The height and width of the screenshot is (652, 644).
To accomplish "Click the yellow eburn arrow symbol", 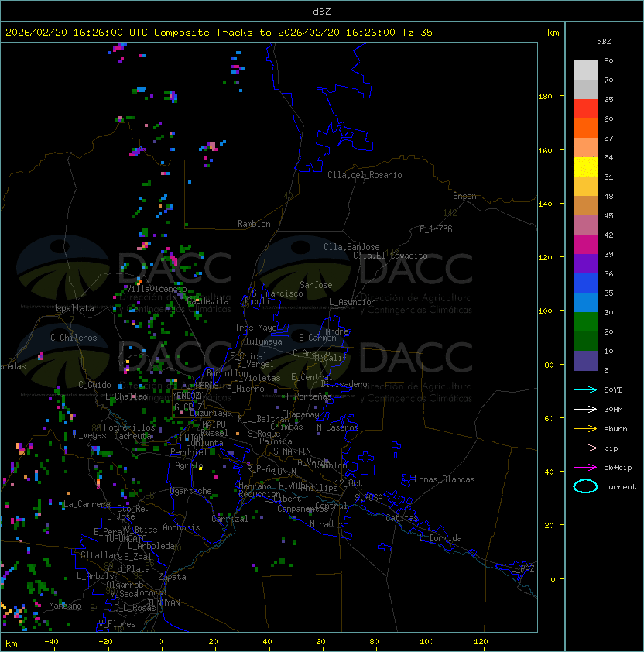I will pyautogui.click(x=585, y=428).
